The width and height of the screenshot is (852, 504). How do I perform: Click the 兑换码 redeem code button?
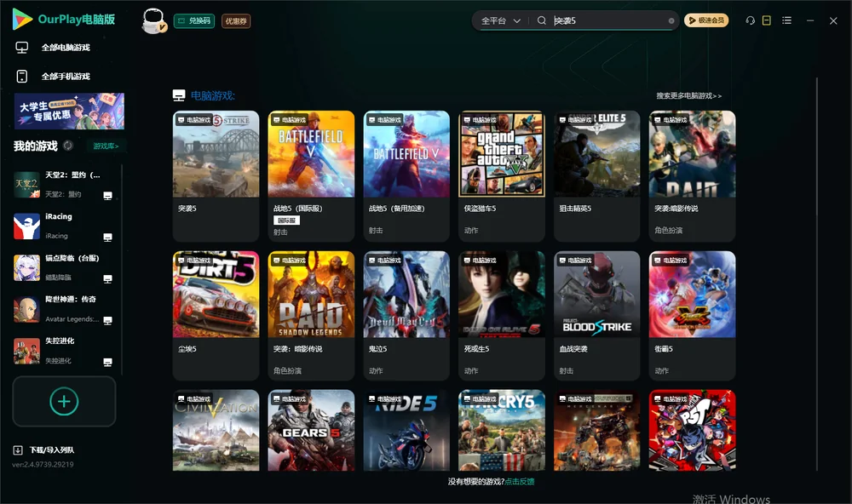[x=194, y=21]
